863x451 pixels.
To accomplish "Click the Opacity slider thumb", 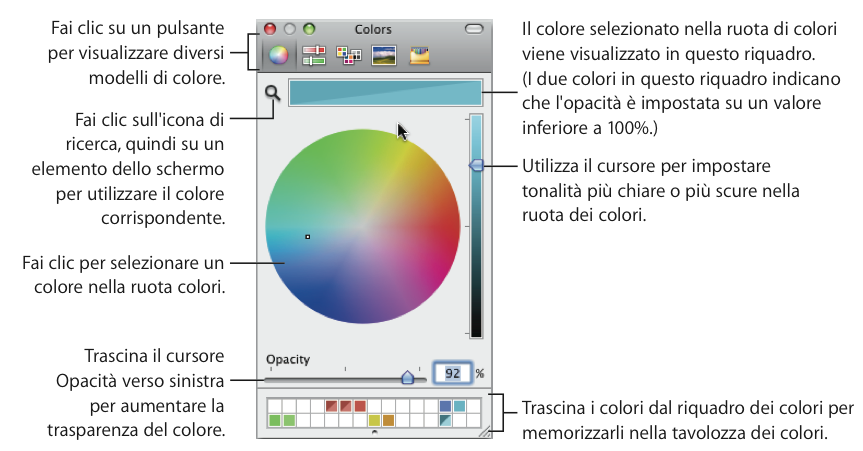I will tap(407, 377).
